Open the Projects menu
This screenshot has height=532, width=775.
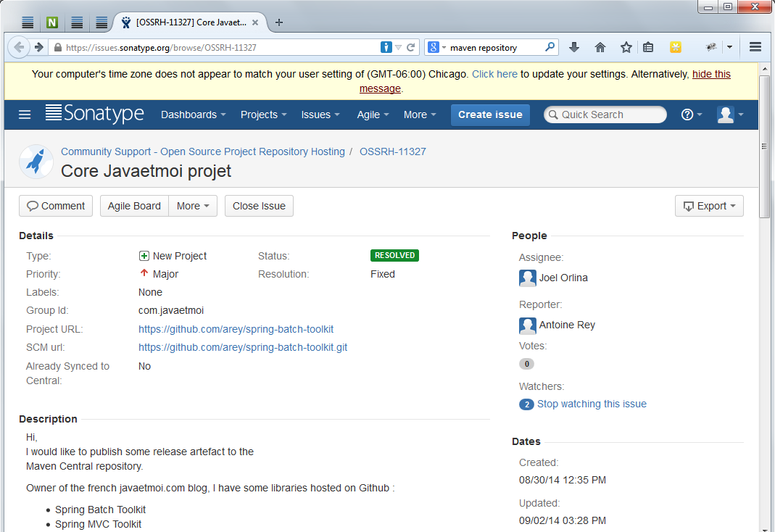click(x=263, y=115)
